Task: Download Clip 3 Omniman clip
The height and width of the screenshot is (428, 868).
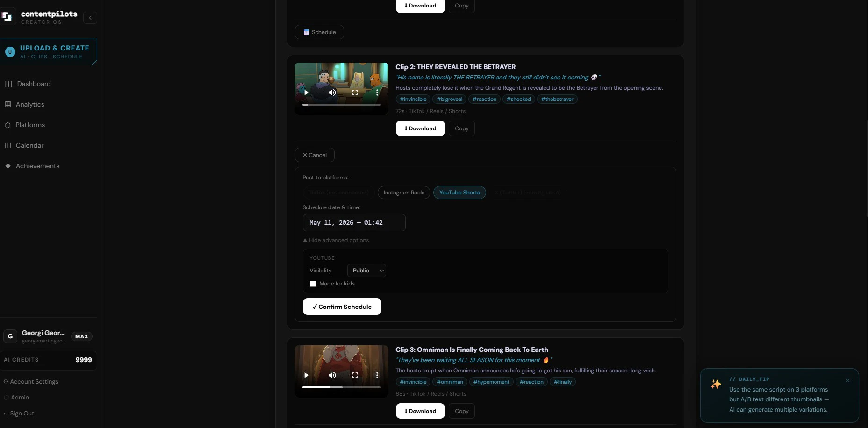Action: click(x=420, y=411)
